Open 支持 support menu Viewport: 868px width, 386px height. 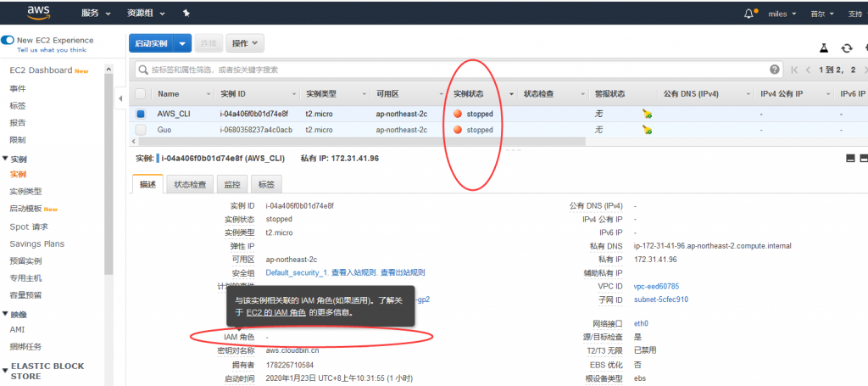(x=856, y=14)
